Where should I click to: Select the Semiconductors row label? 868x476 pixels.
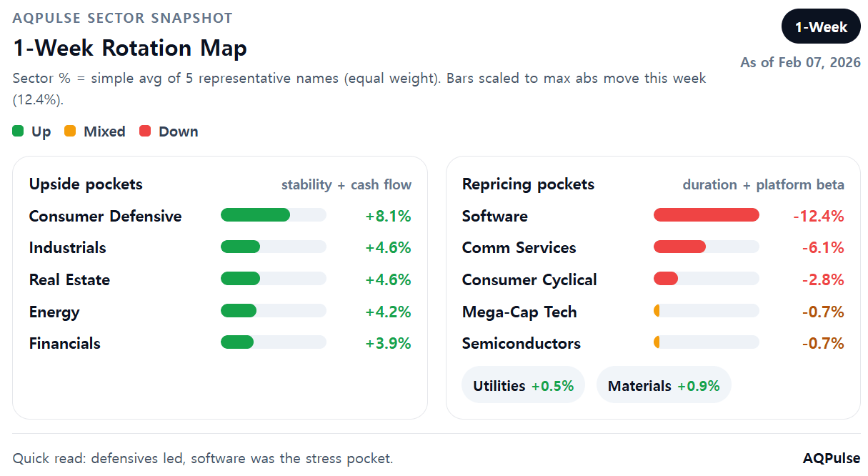[522, 344]
